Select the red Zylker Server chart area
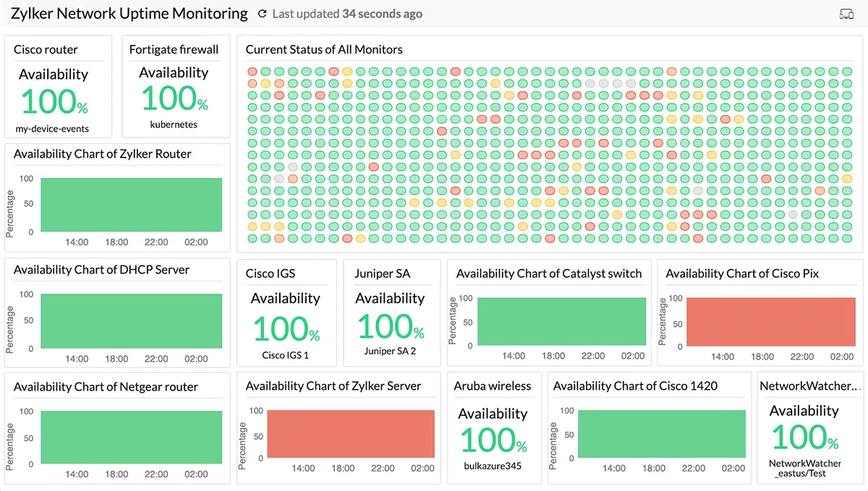The width and height of the screenshot is (868, 491). (x=351, y=434)
